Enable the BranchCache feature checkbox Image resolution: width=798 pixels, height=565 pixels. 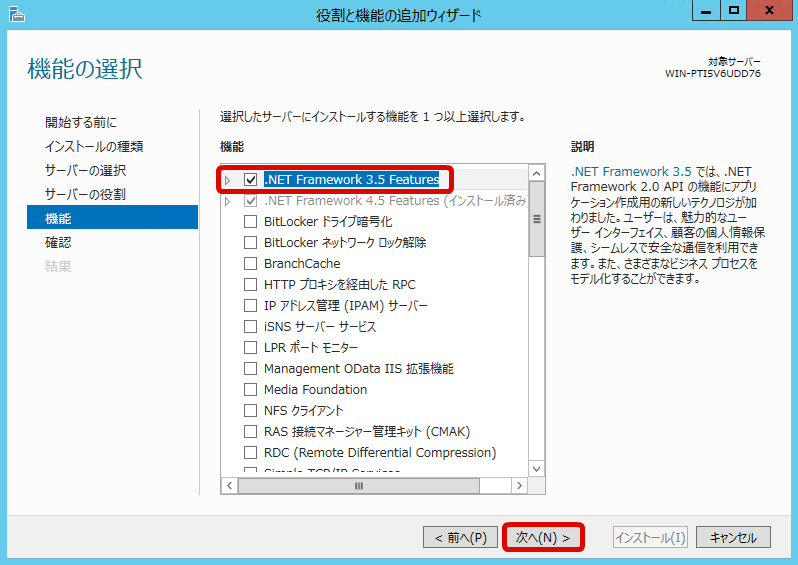click(250, 263)
